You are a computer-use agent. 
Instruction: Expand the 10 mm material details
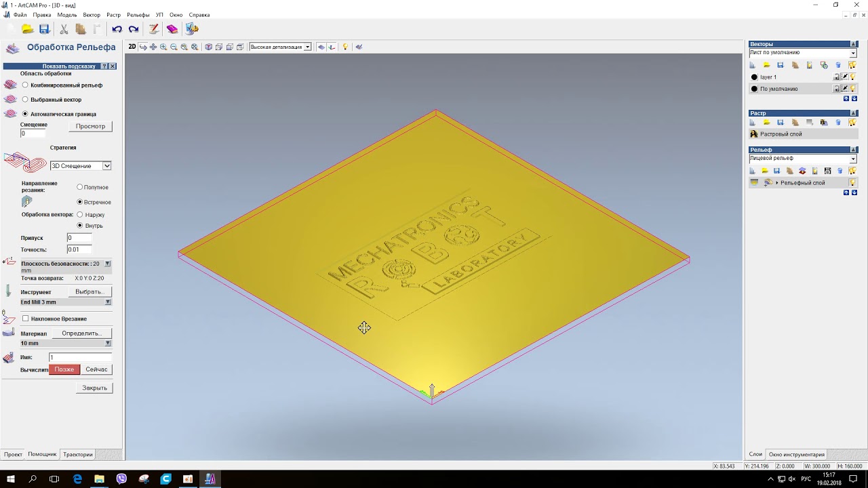coord(107,344)
